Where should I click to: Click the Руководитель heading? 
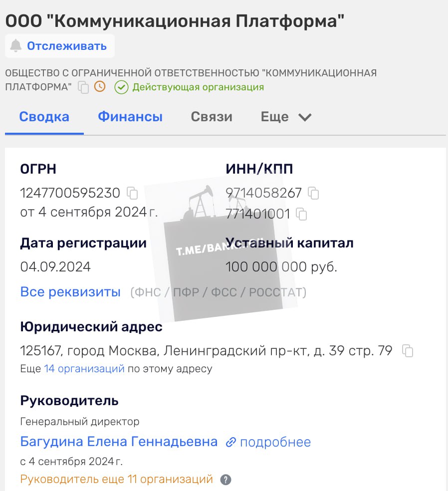[69, 401]
